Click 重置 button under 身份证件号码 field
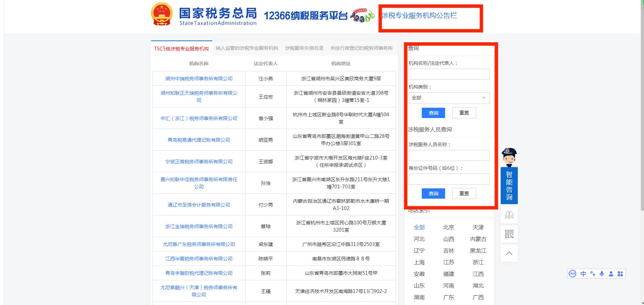Screen dimensions: 644x305 464,193
